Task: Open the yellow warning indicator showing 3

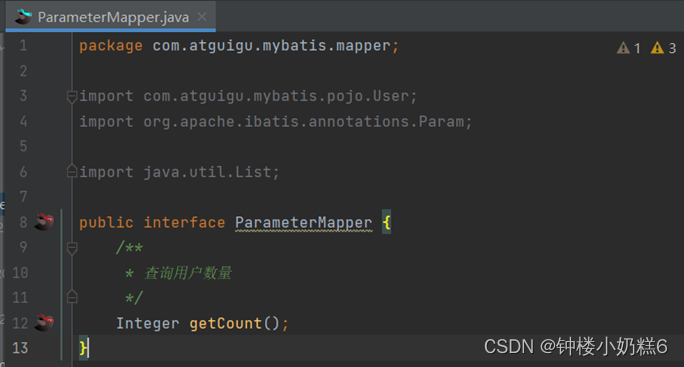Action: pos(663,48)
